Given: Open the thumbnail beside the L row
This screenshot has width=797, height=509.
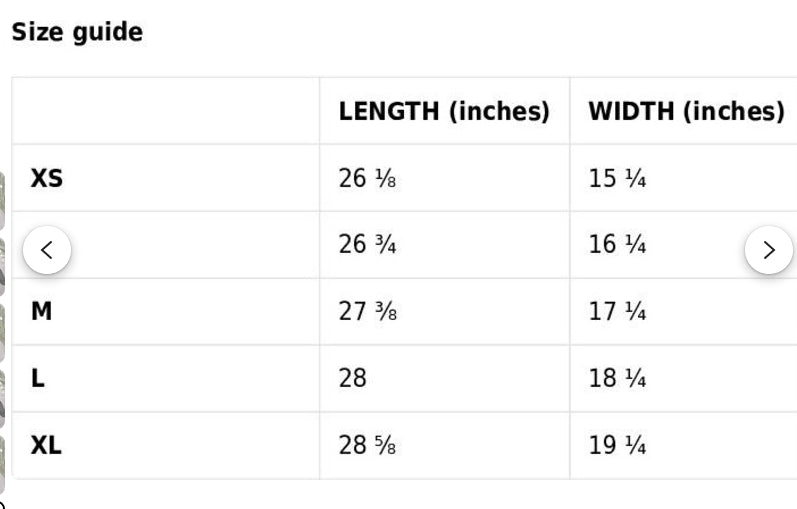Looking at the screenshot, I should click(x=2, y=399).
